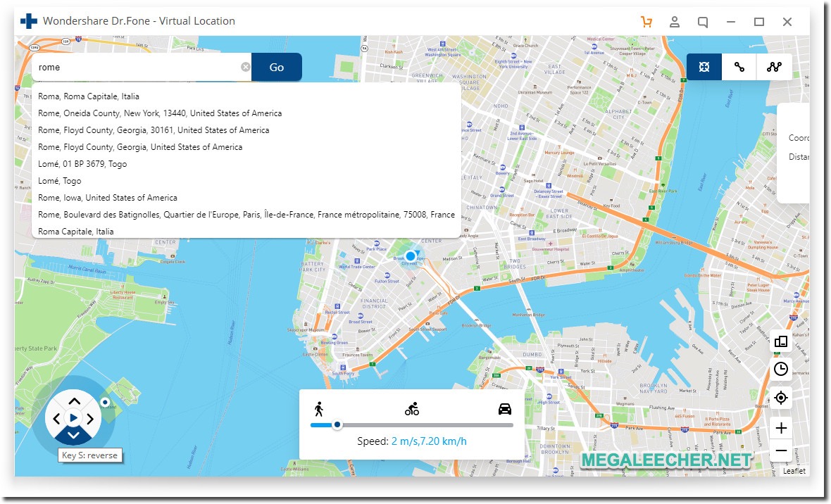Open the feedback chat icon
Viewport: 831px width, 504px height.
pos(703,23)
